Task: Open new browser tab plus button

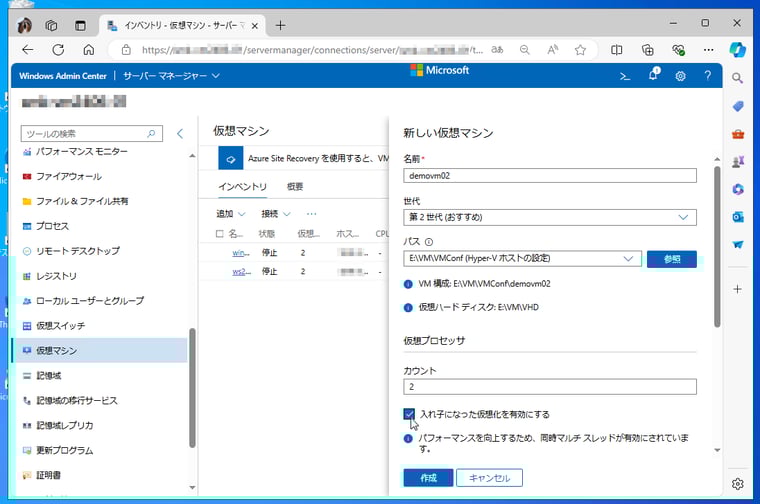Action: click(x=281, y=25)
